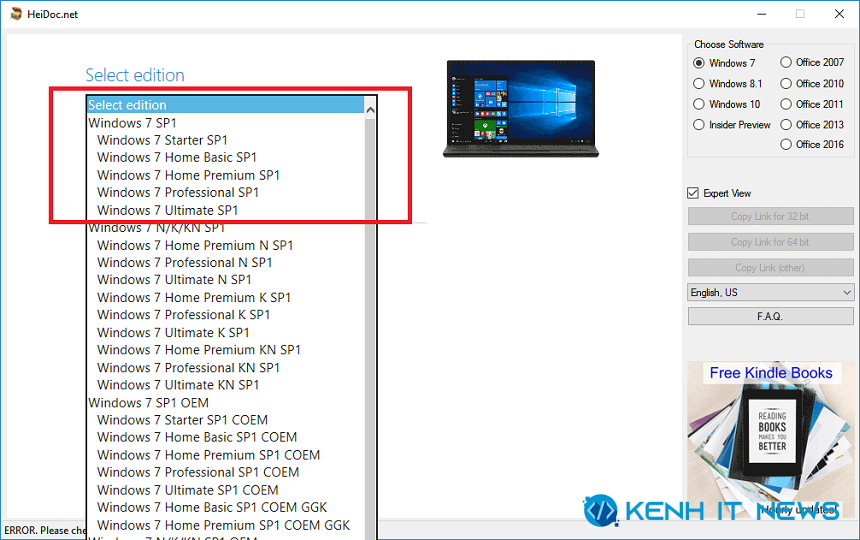Select the Windows 7 radio button

(698, 63)
